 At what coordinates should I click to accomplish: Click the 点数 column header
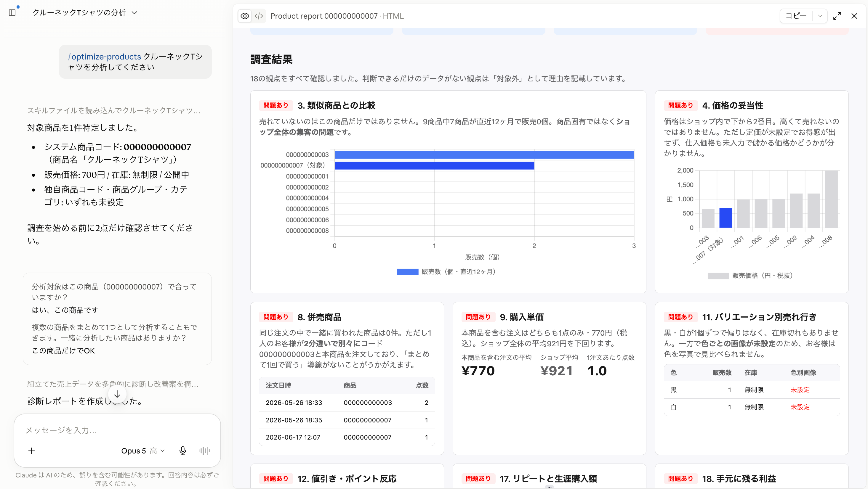tap(422, 385)
